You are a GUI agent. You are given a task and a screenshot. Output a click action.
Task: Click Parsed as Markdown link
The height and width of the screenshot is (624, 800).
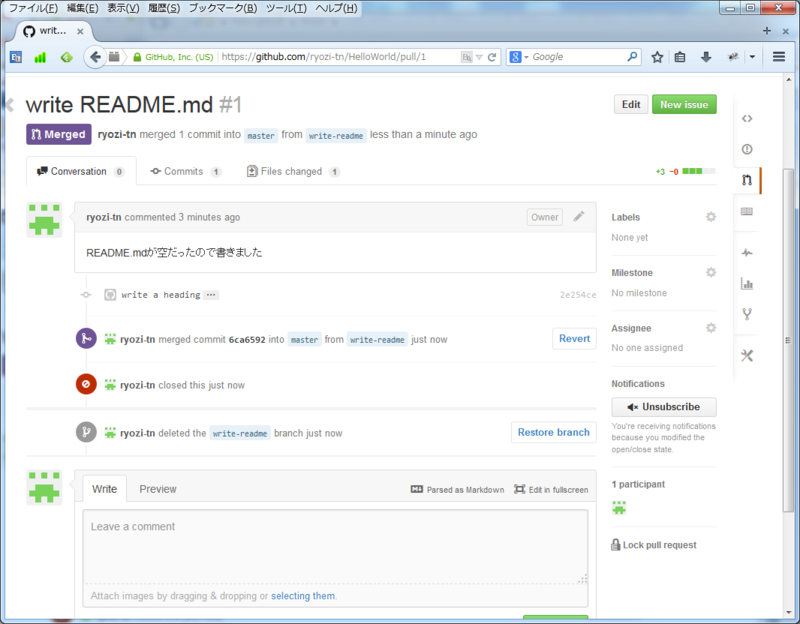[457, 490]
